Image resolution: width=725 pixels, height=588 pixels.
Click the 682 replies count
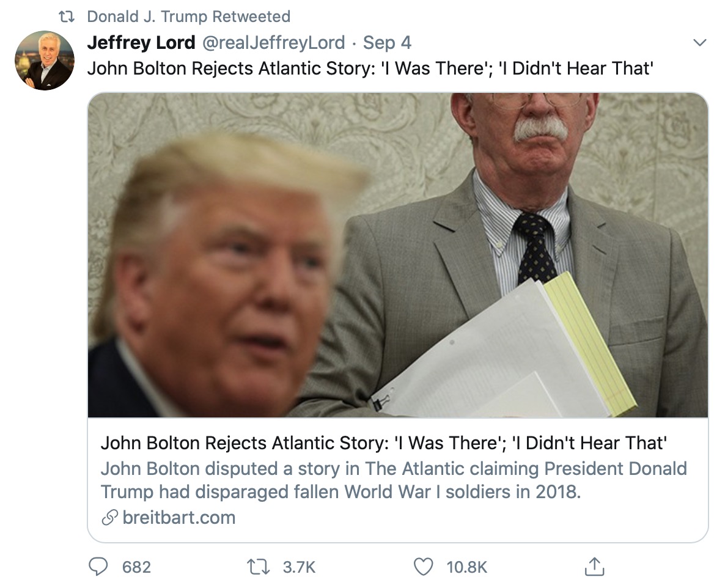click(x=136, y=567)
